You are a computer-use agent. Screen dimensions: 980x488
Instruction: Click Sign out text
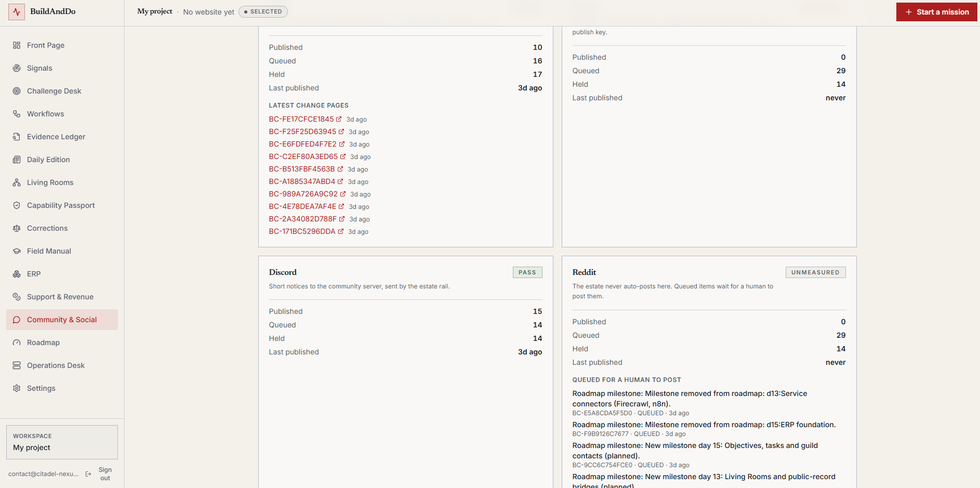[x=105, y=474]
